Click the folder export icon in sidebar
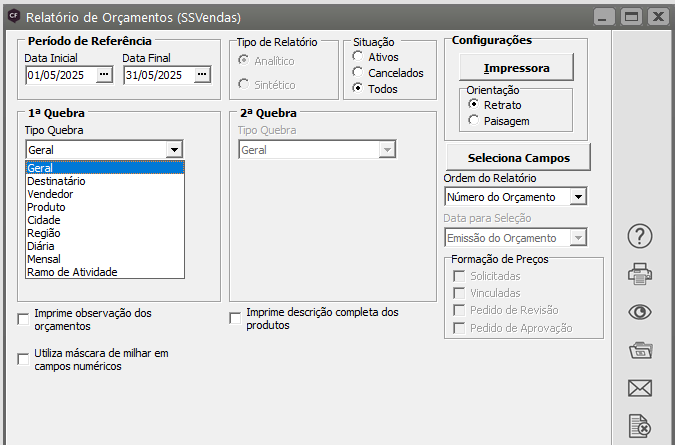The image size is (675, 445). pos(640,350)
